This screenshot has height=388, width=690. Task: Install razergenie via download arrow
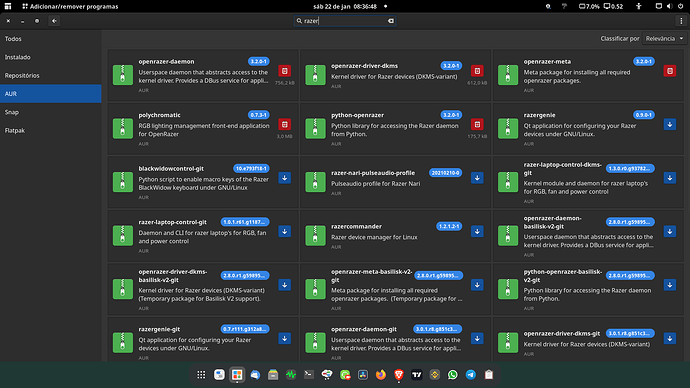[670, 124]
